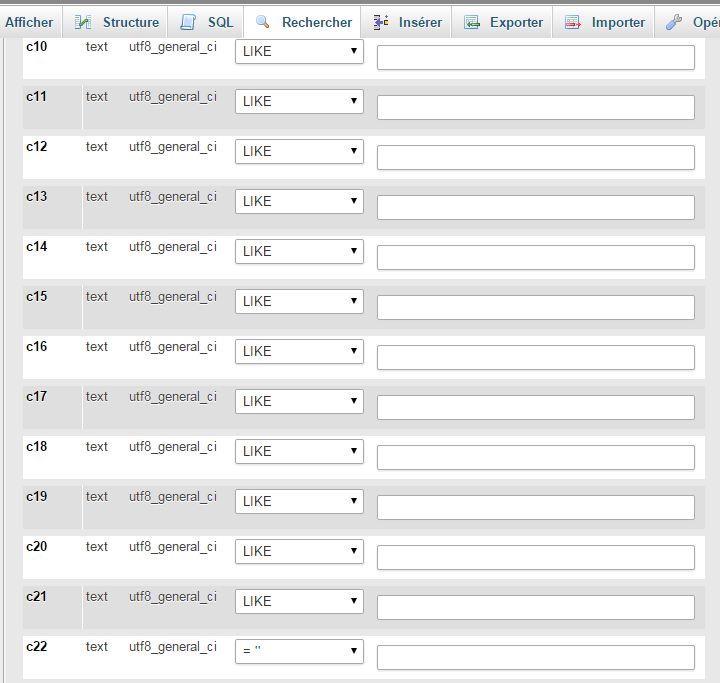Click the column name c16
The image size is (720, 683).
(37, 347)
